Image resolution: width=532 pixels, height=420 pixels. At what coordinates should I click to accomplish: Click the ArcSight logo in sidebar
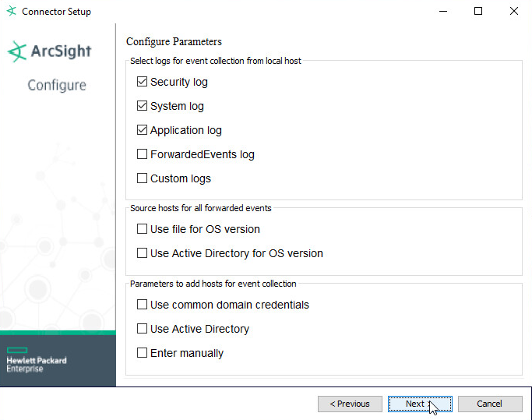pyautogui.click(x=50, y=52)
